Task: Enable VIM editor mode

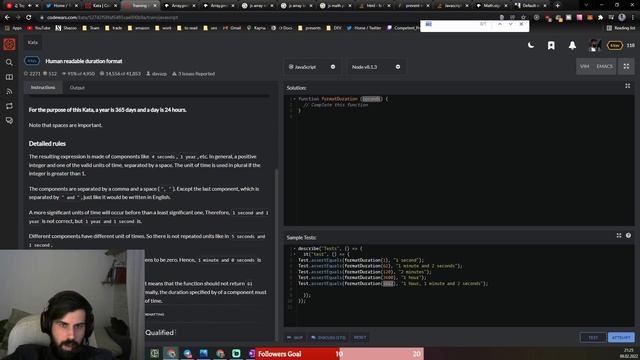Action: pyautogui.click(x=584, y=67)
